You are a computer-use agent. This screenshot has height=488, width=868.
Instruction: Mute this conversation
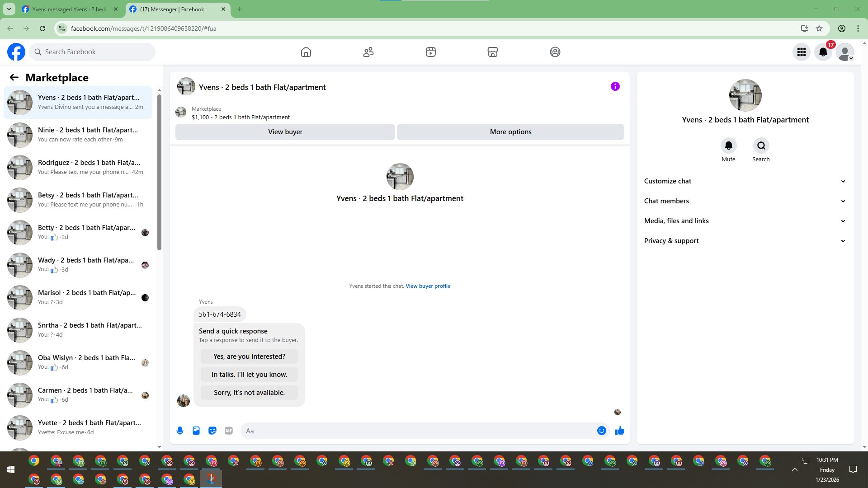[728, 146]
